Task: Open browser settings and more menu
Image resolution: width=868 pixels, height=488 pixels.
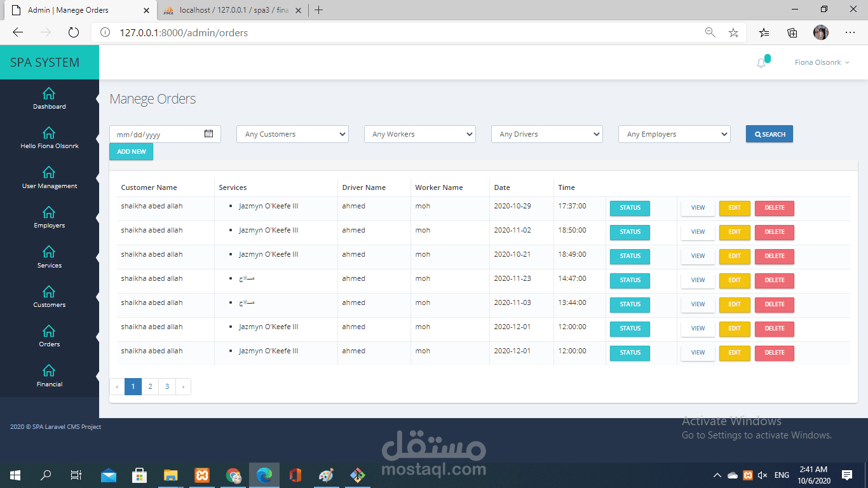Action: tap(850, 32)
